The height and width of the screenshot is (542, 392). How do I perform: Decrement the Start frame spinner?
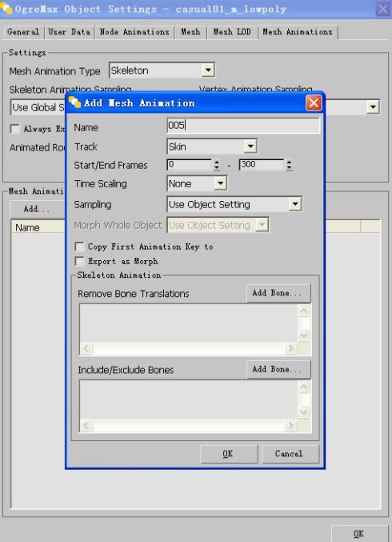pos(217,168)
